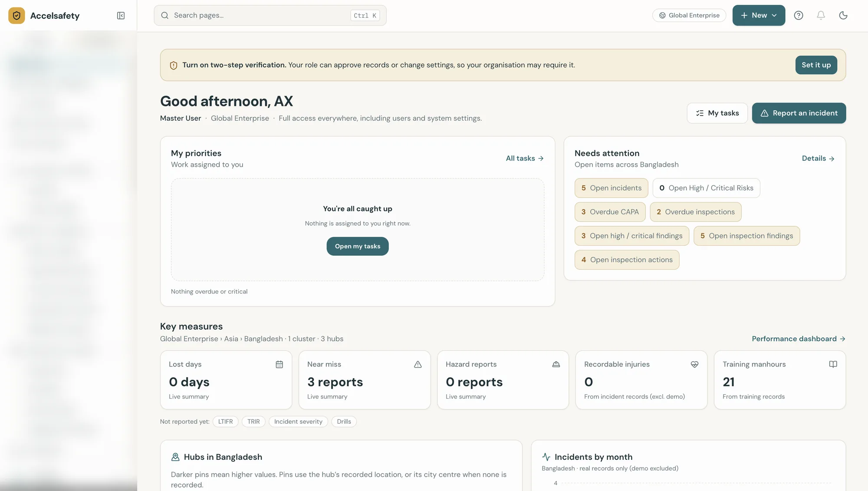
Task: Open the Lost days 0 days card
Action: click(x=226, y=380)
